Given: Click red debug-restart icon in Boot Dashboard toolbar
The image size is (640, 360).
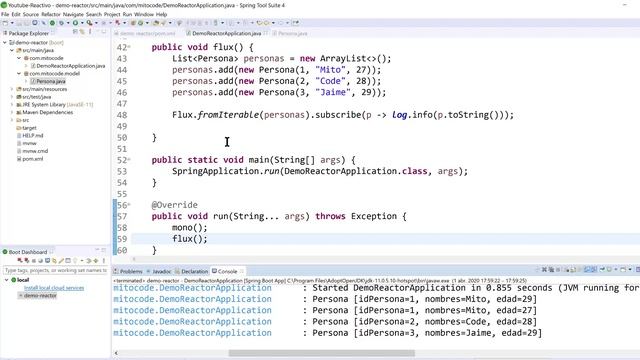Looking at the screenshot, I should (x=27, y=260).
